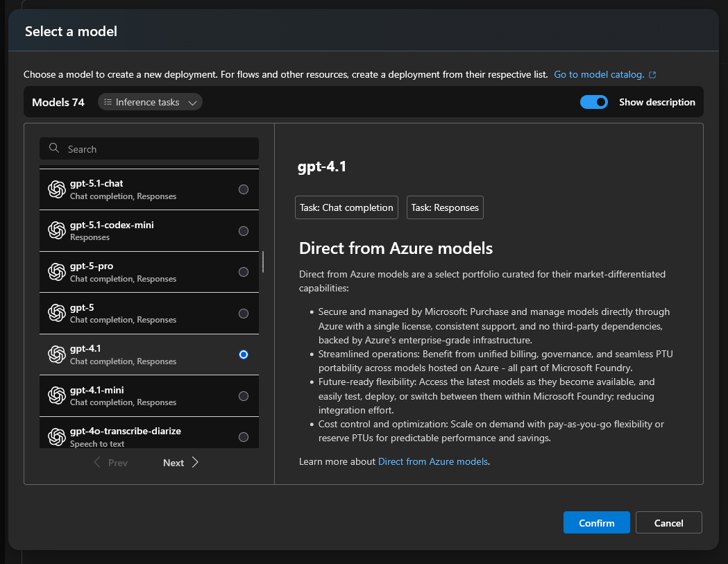Cancel the model selection dialog
728x564 pixels.
tap(668, 522)
